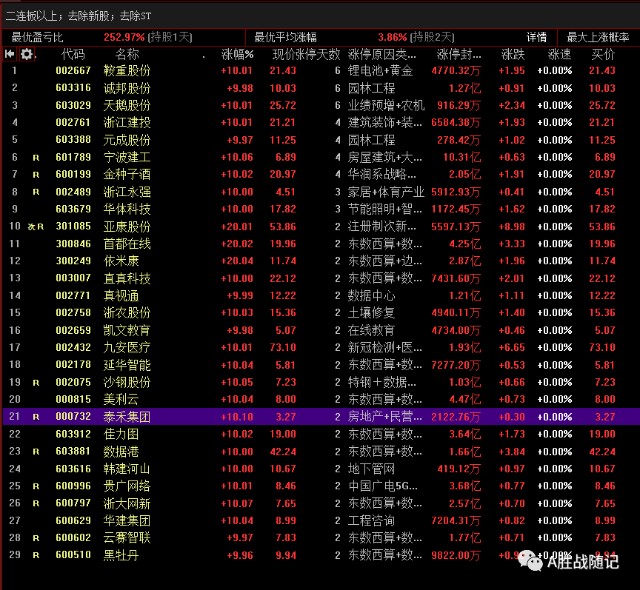This screenshot has width=640, height=590.
Task: Jump to first column arrow icon
Action: click(x=9, y=54)
